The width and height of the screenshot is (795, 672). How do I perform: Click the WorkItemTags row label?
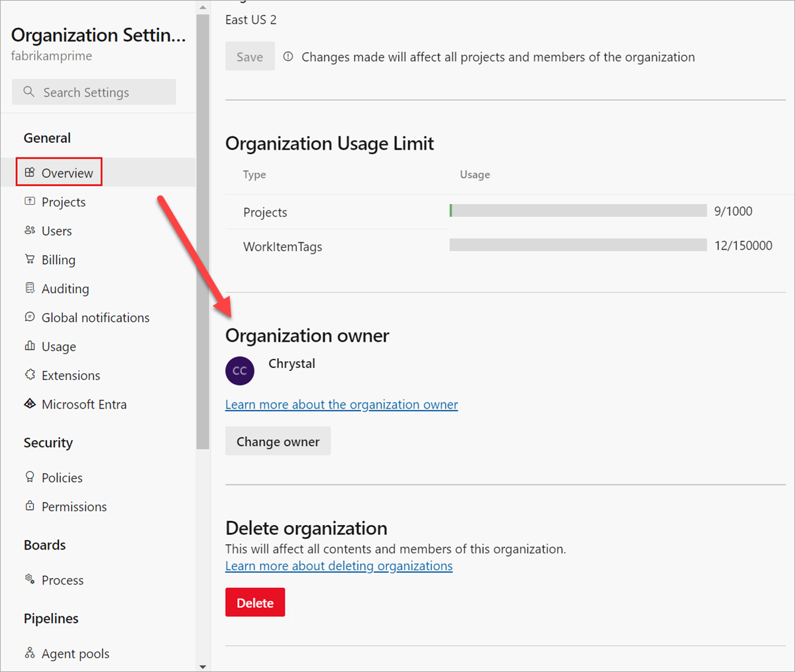[283, 247]
